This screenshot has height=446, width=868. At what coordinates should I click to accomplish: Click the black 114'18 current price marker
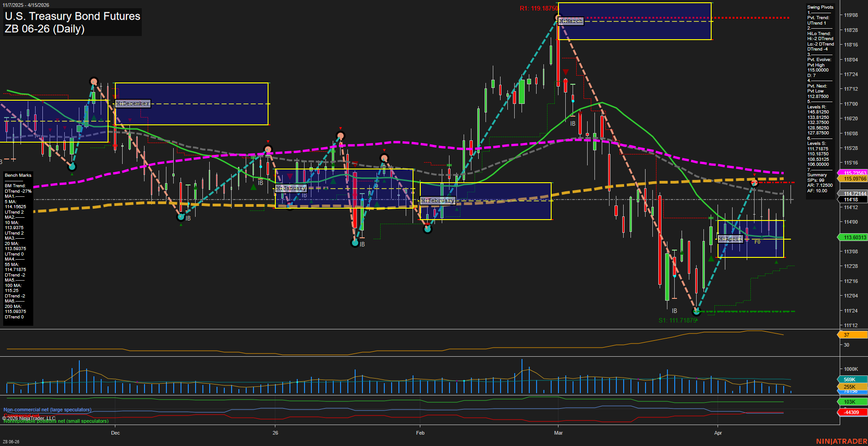tap(852, 200)
